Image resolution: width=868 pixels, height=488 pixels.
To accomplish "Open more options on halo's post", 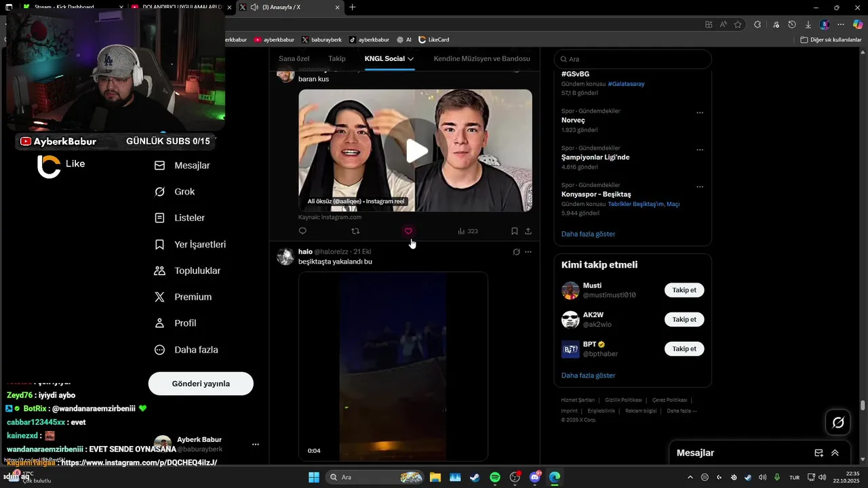I will [x=528, y=252].
